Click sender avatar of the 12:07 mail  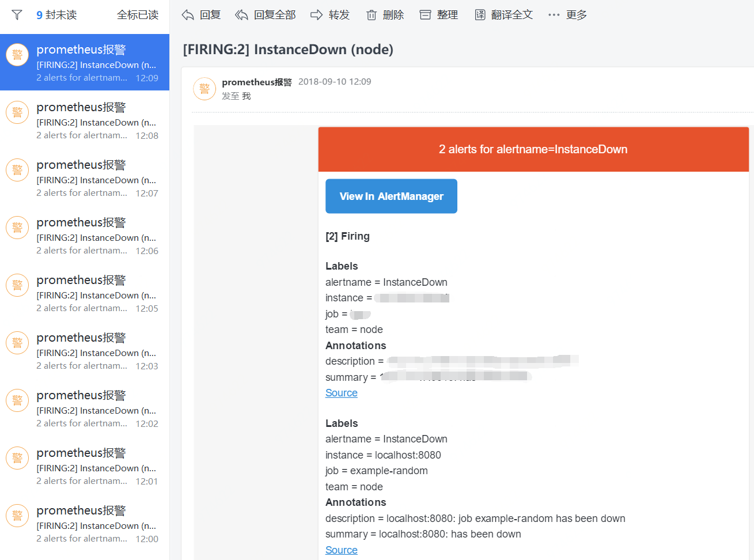pyautogui.click(x=17, y=170)
